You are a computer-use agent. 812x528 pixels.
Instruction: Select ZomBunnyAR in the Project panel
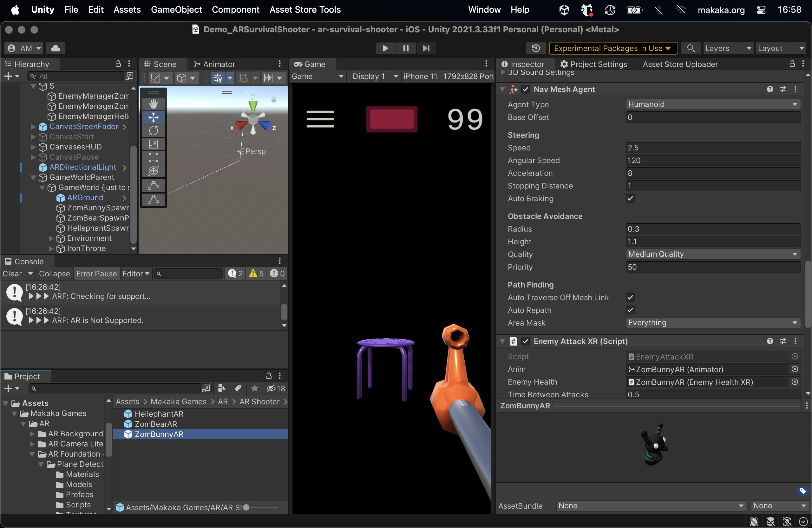pos(158,434)
